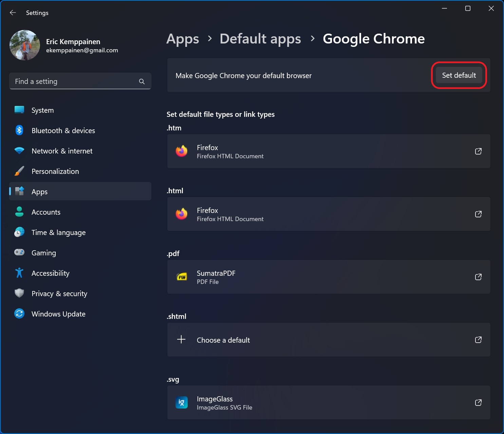Click user name Eric Kemppainen
The width and height of the screenshot is (504, 434).
(73, 42)
